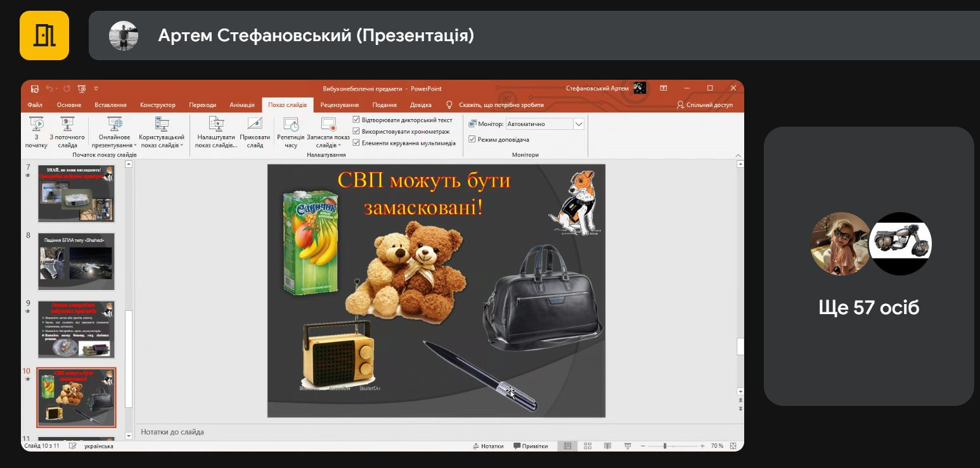Click the 'Спільний доступ' share icon
The height and width of the screenshot is (468, 980).
click(x=681, y=104)
